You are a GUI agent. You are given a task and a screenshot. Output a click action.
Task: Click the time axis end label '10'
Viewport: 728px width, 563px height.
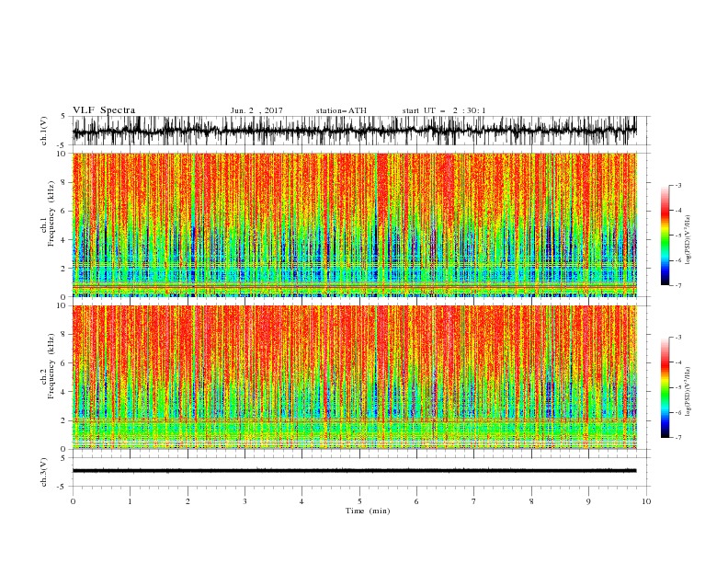pos(646,501)
